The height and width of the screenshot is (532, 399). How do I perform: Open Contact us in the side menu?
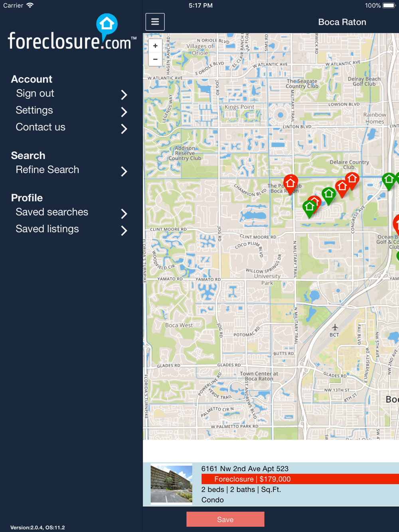tap(40, 127)
